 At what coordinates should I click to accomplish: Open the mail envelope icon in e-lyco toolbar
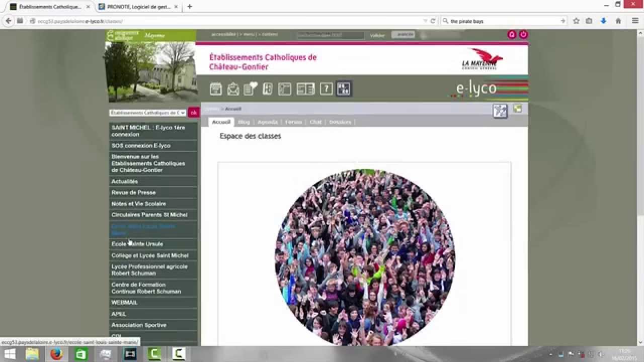coord(233,89)
